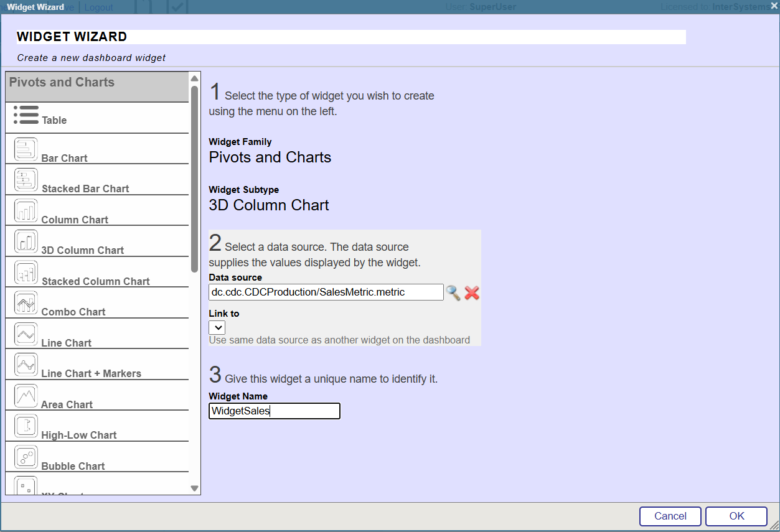Viewport: 780px width, 532px height.
Task: Select the Column Chart icon
Action: tap(26, 211)
